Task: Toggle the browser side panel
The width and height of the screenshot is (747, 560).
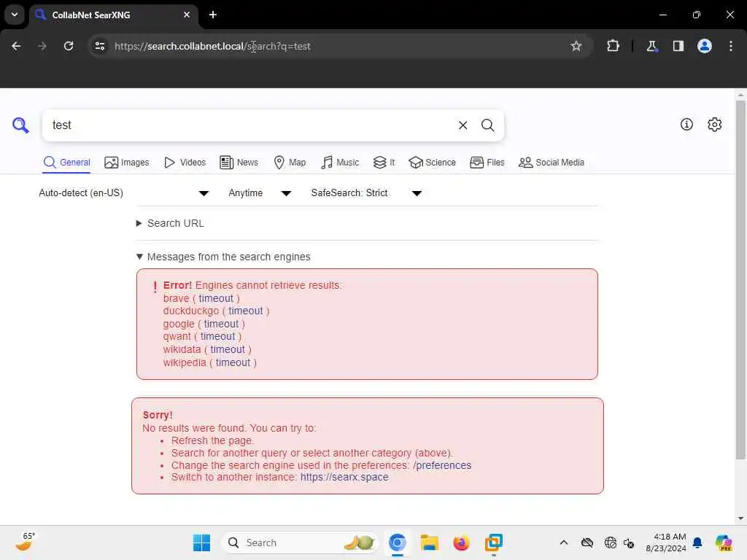Action: (x=678, y=46)
